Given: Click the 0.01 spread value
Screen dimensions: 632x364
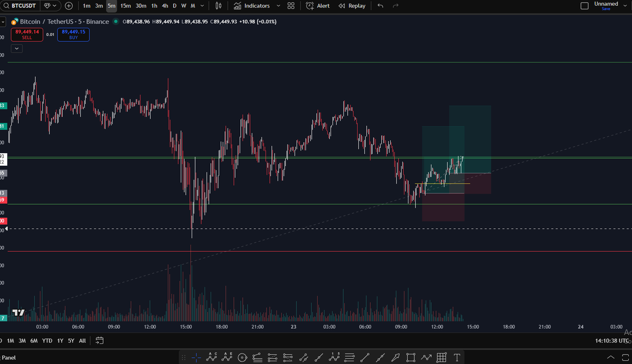Looking at the screenshot, I should [x=50, y=35].
